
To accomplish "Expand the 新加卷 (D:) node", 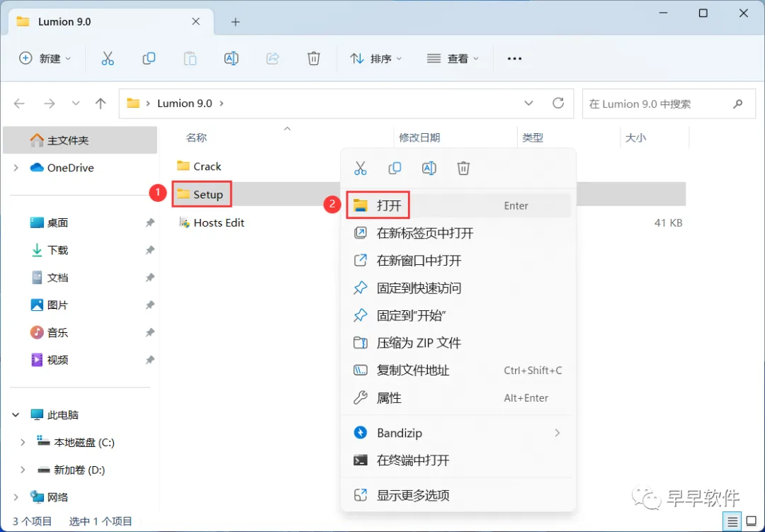I will pyautogui.click(x=23, y=470).
